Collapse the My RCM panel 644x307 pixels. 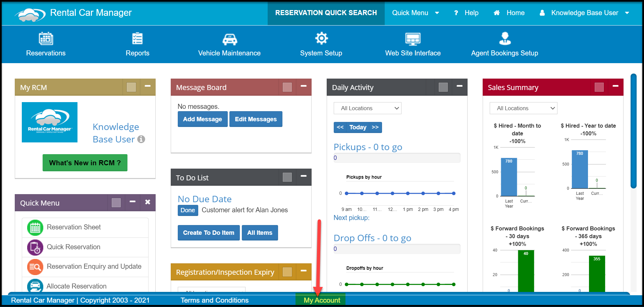pos(148,86)
